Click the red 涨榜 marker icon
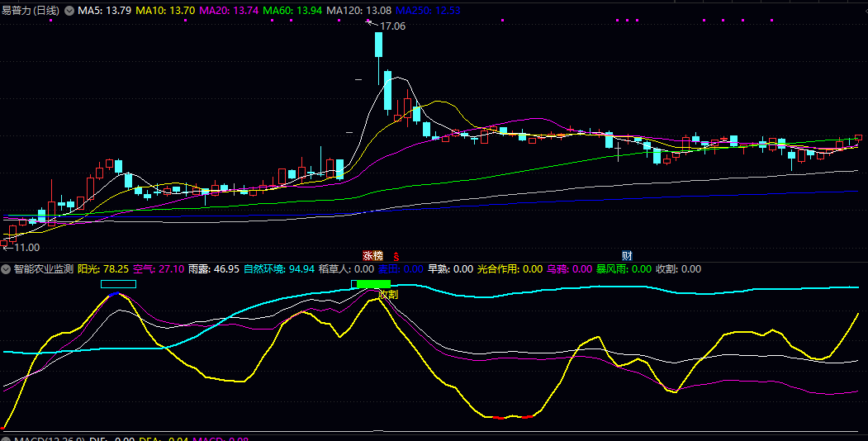Screen dimensions: 868x441 click(372, 255)
